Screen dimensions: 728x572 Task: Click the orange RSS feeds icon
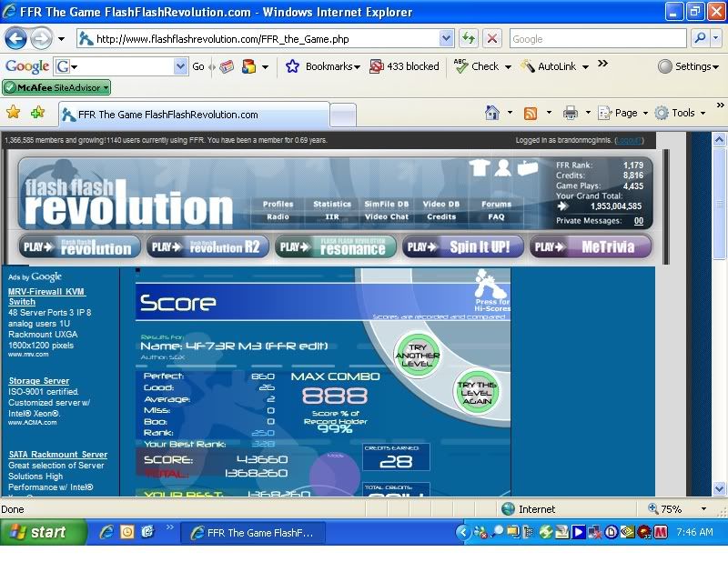(530, 113)
